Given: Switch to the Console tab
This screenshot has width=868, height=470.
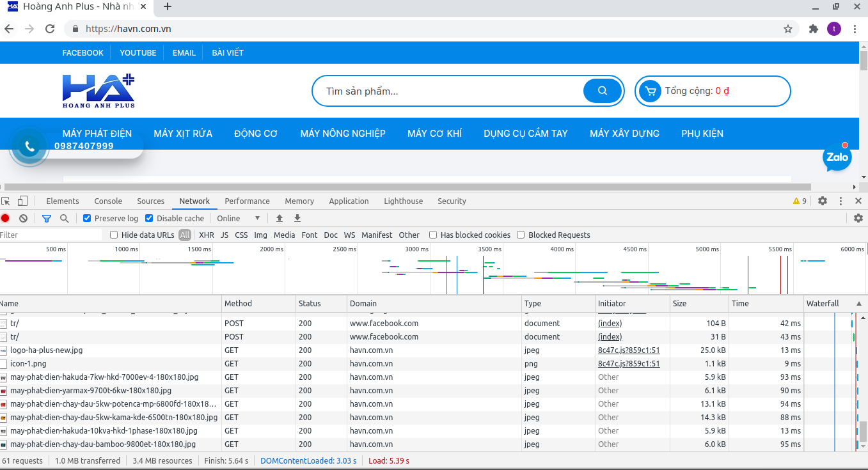Looking at the screenshot, I should tap(108, 201).
